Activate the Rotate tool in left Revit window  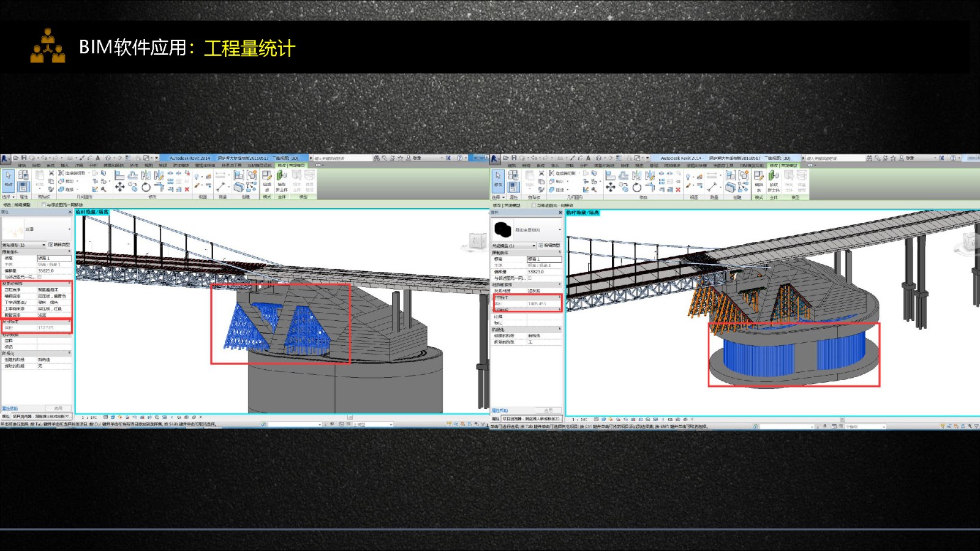[x=146, y=187]
